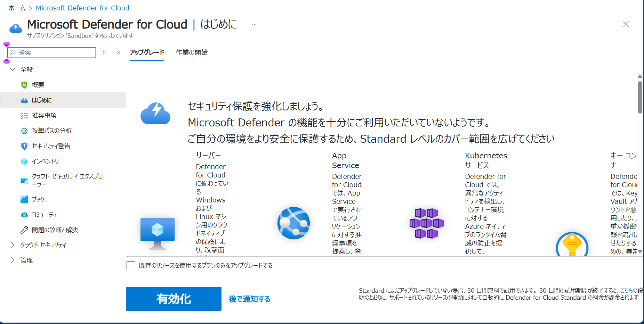Click the ブック workbook icon
This screenshot has width=644, height=324.
pos(24,200)
